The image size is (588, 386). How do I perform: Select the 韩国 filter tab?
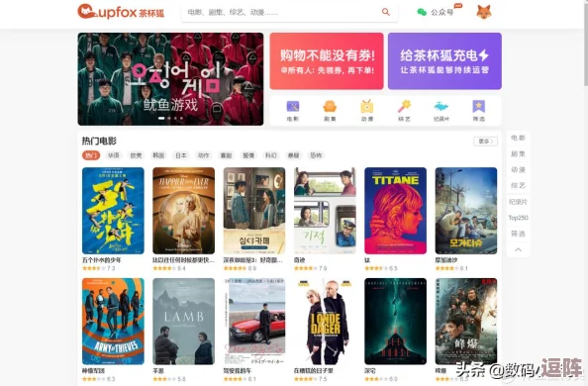[158, 155]
